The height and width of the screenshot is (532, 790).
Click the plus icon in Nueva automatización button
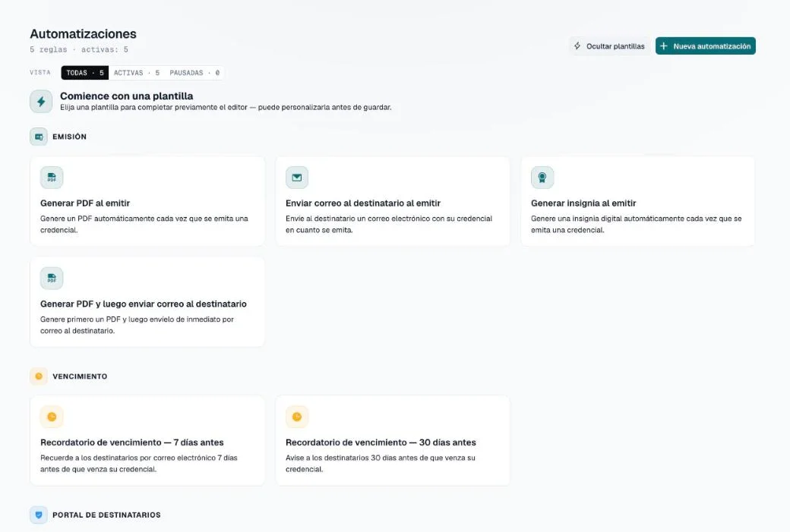[x=664, y=46]
